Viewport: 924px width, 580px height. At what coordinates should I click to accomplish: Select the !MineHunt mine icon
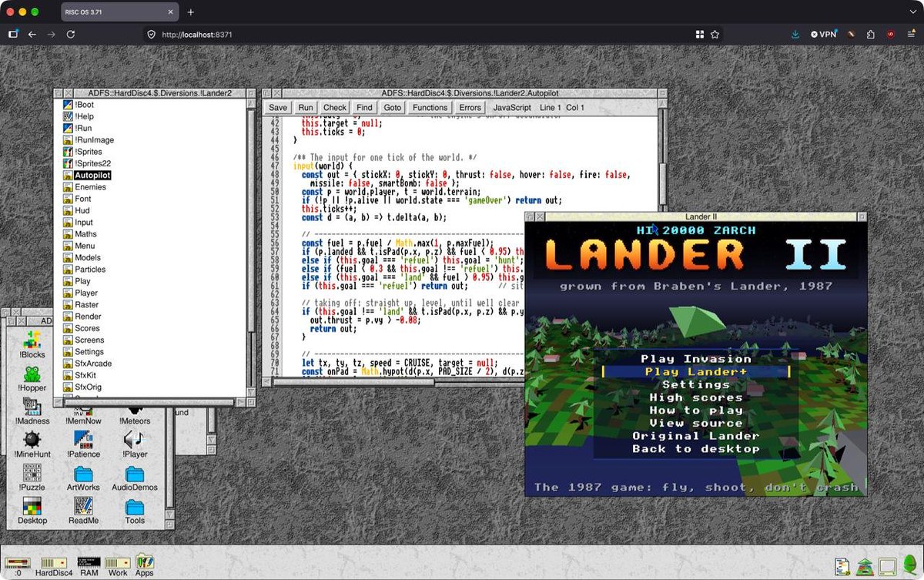pos(32,444)
